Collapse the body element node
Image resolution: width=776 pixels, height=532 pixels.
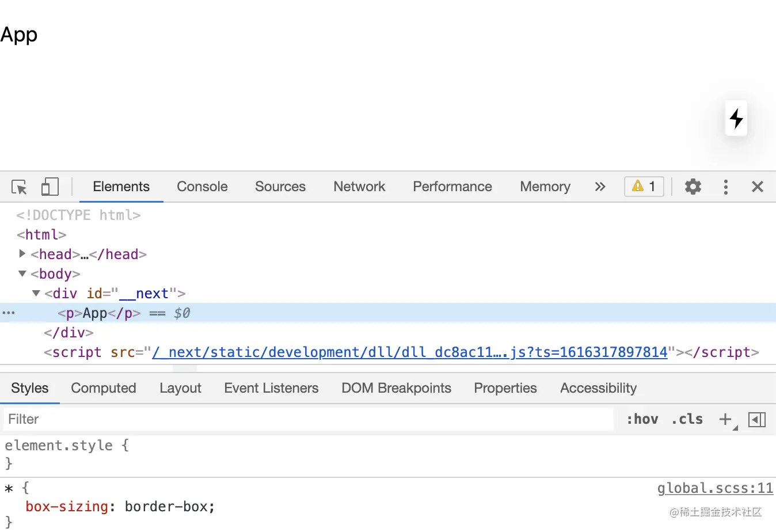point(22,273)
